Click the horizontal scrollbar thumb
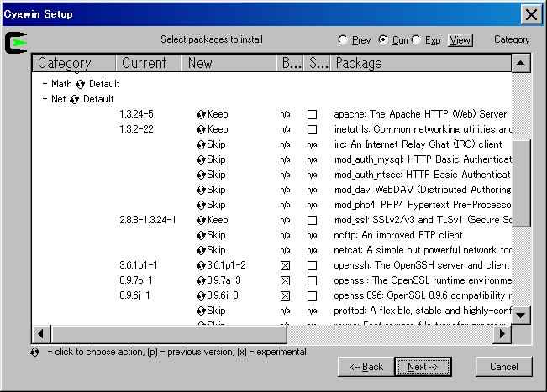547x392 pixels. pyautogui.click(x=169, y=334)
